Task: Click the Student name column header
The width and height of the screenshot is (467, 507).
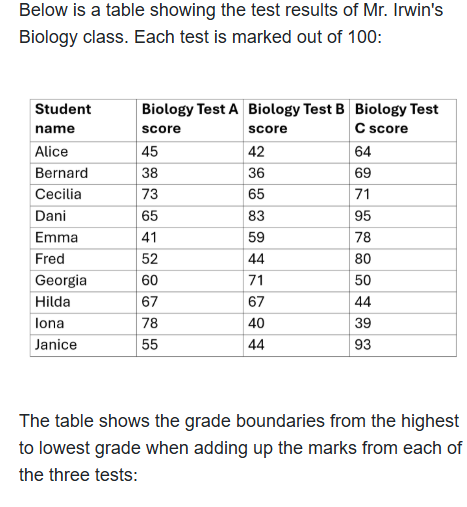Action: pos(83,120)
